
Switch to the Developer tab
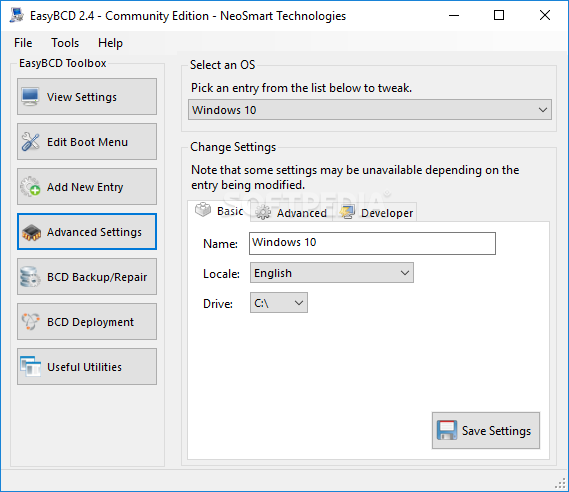[x=376, y=213]
